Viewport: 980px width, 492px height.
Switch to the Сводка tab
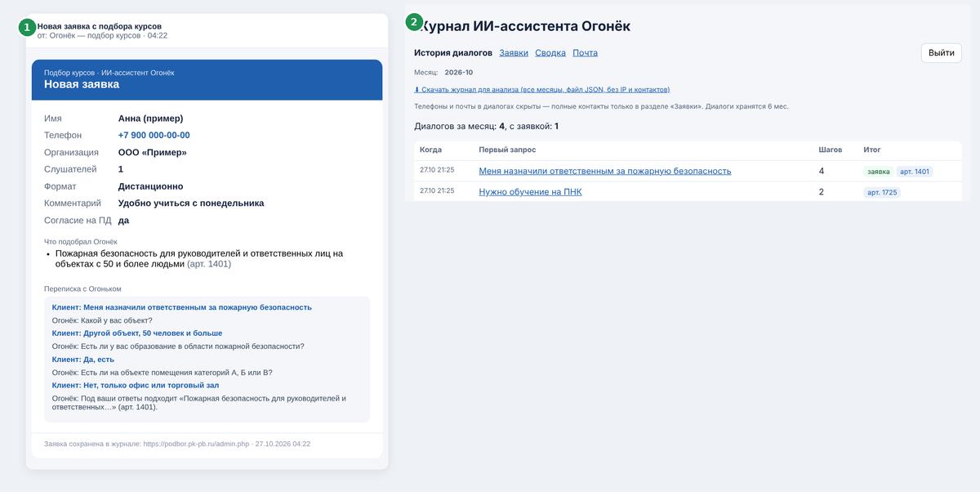click(550, 52)
